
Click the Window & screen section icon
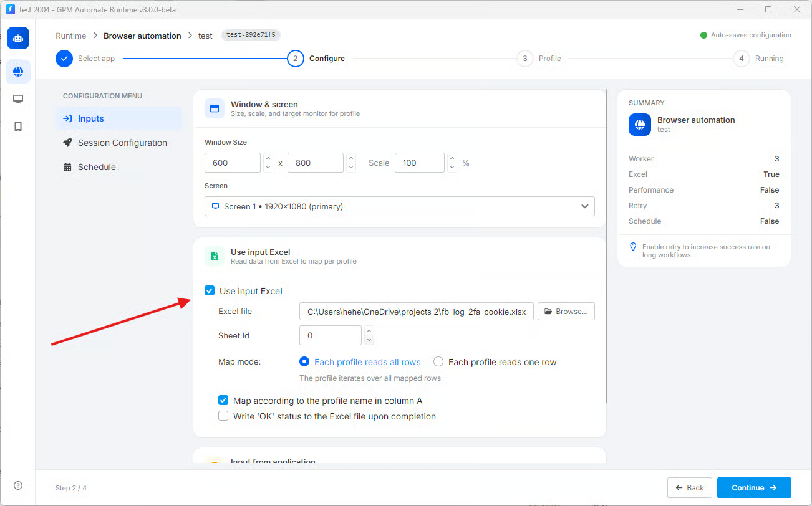215,108
